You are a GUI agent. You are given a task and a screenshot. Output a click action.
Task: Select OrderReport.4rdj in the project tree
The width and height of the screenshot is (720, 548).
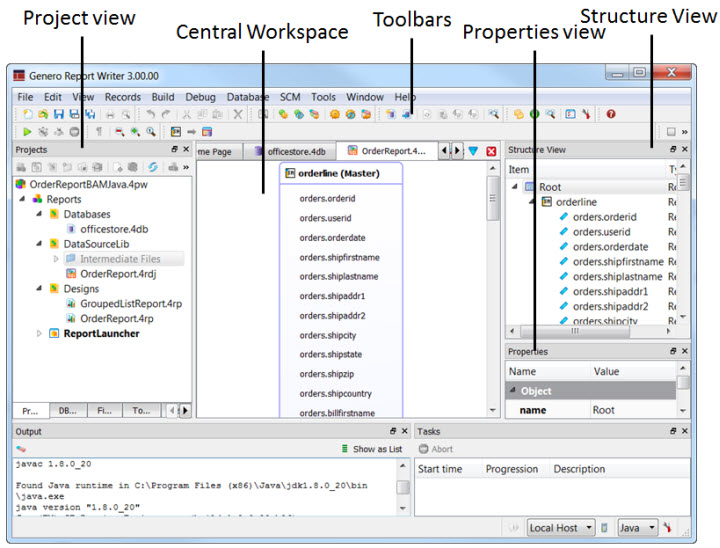118,274
